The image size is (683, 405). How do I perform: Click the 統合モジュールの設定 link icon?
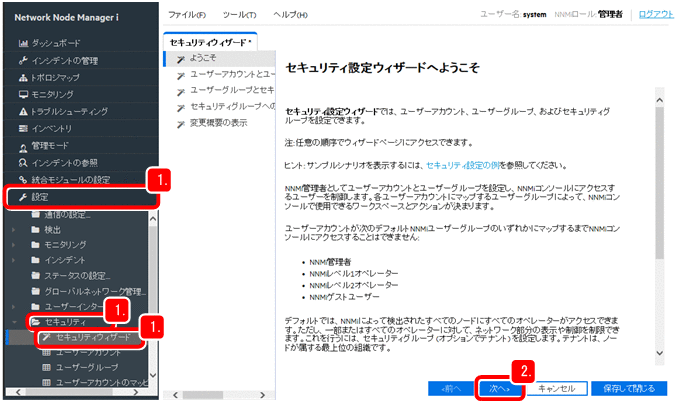pyautogui.click(x=23, y=179)
